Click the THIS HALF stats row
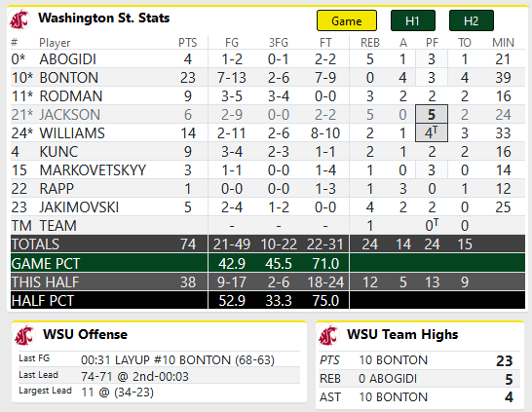 [x=268, y=282]
